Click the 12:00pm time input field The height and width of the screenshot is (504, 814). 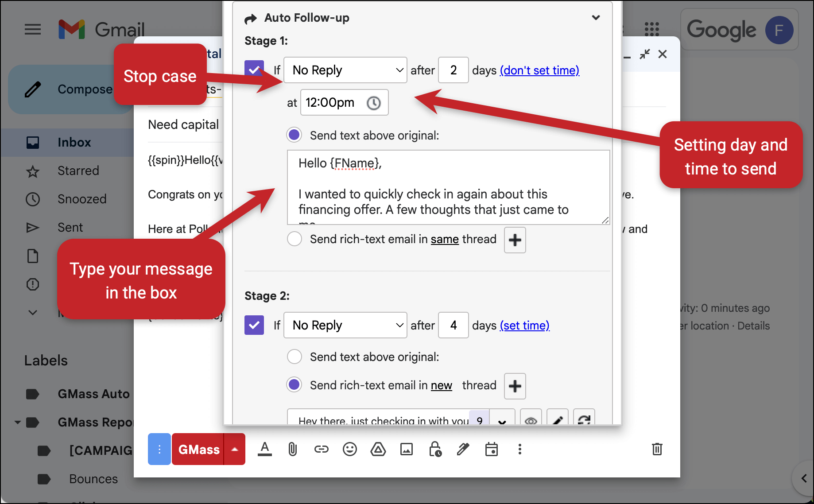pos(344,103)
